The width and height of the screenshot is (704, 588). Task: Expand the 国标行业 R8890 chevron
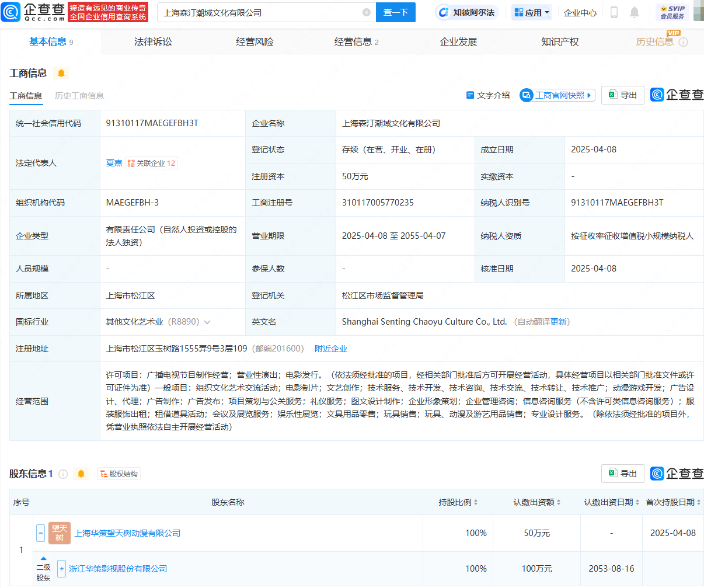point(207,322)
